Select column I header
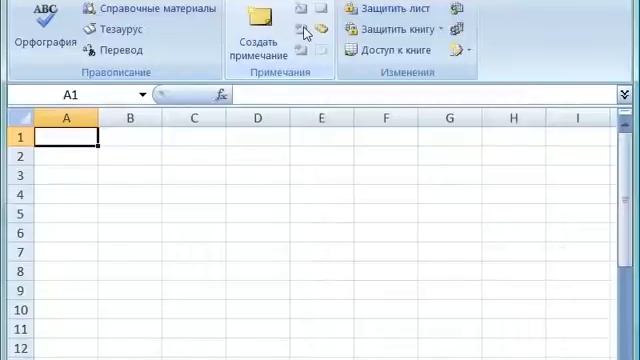 (x=578, y=118)
